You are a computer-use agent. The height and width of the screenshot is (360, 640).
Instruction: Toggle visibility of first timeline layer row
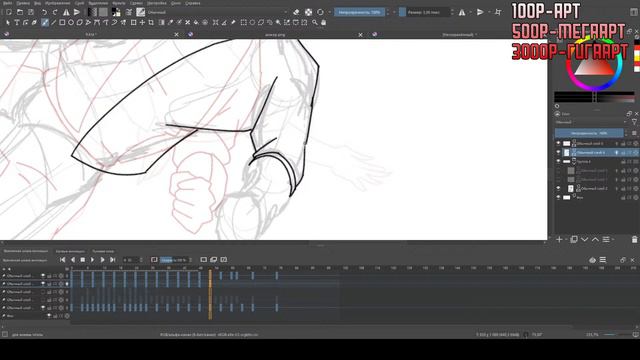point(43,276)
